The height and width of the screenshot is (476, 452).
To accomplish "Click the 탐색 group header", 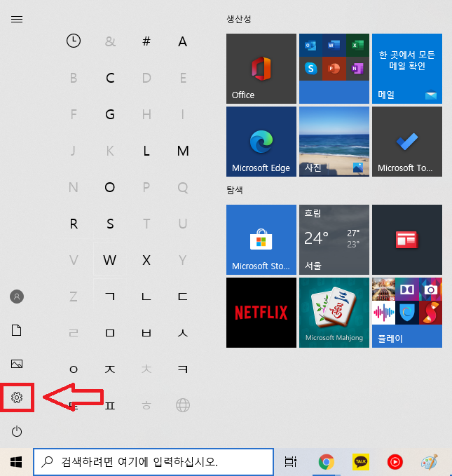I will pyautogui.click(x=235, y=190).
